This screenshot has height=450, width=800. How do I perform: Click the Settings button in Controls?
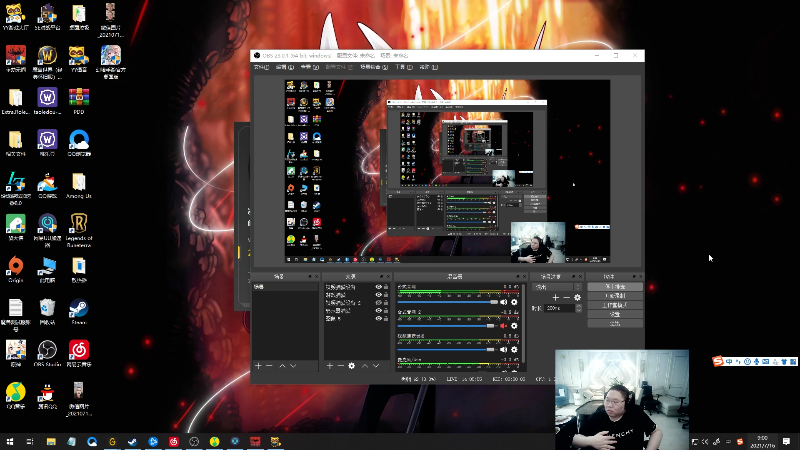(x=615, y=314)
